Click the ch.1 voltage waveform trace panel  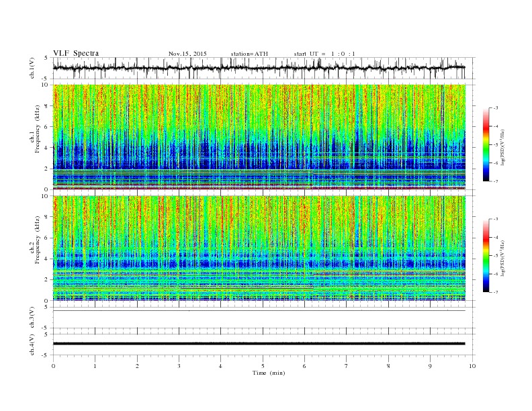264,68
